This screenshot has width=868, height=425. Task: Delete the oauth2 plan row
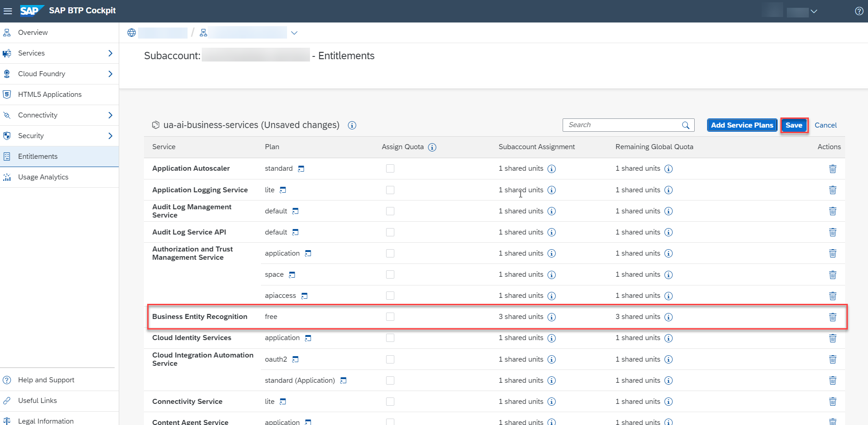coord(833,359)
